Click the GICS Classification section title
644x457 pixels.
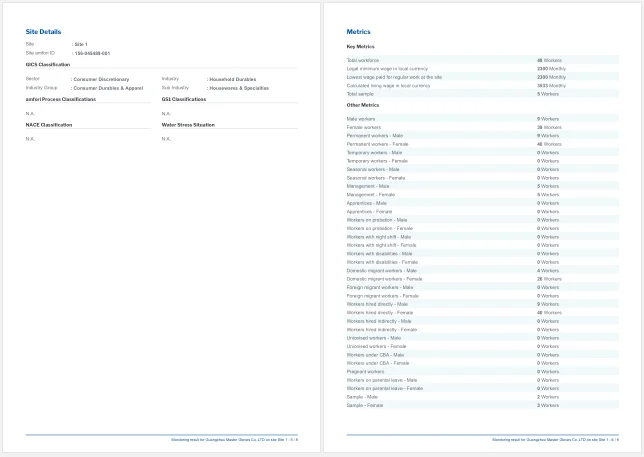(x=48, y=64)
